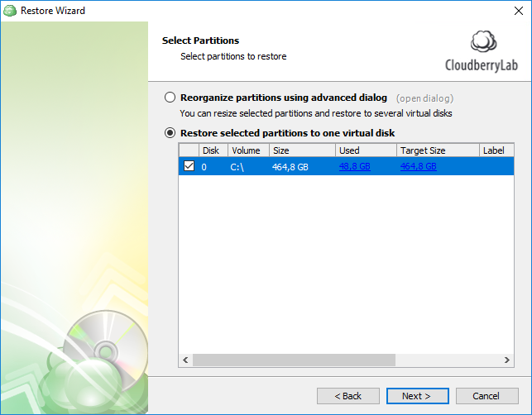Click the Disk column header
Image resolution: width=532 pixels, height=415 pixels.
[213, 150]
